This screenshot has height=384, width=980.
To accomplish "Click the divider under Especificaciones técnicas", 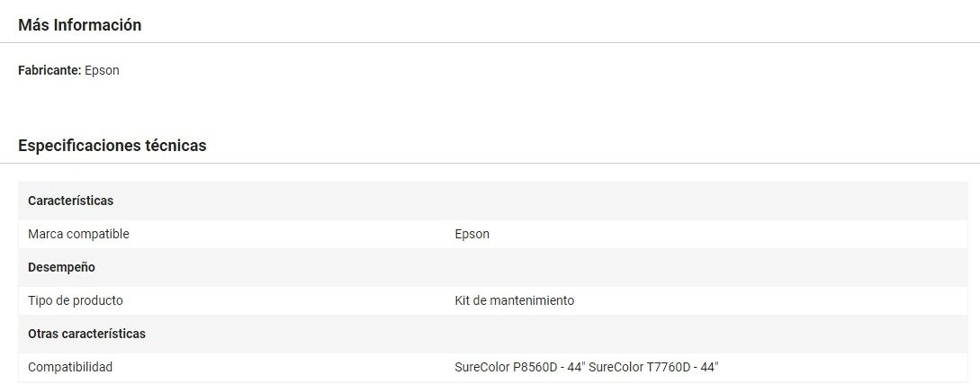I will [490, 164].
